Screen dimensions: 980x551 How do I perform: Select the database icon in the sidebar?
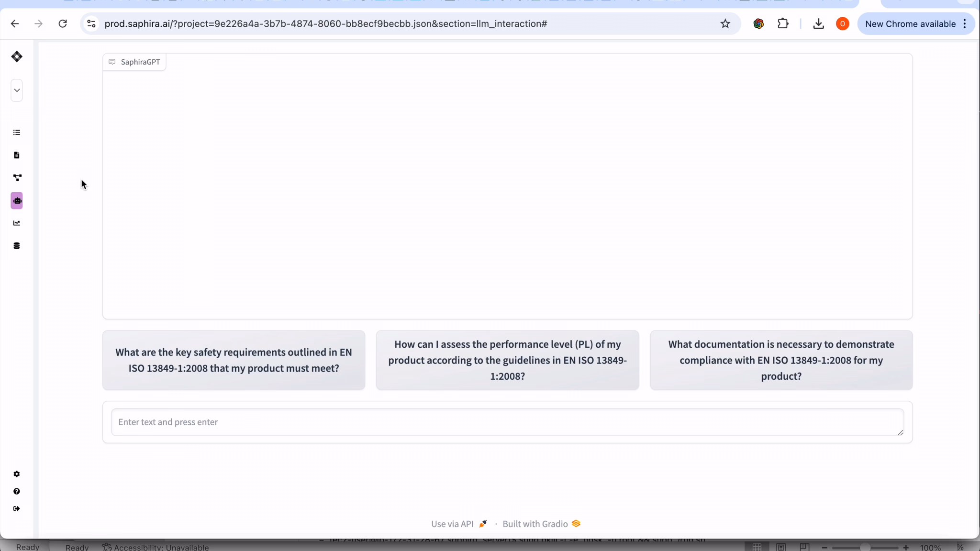[17, 245]
